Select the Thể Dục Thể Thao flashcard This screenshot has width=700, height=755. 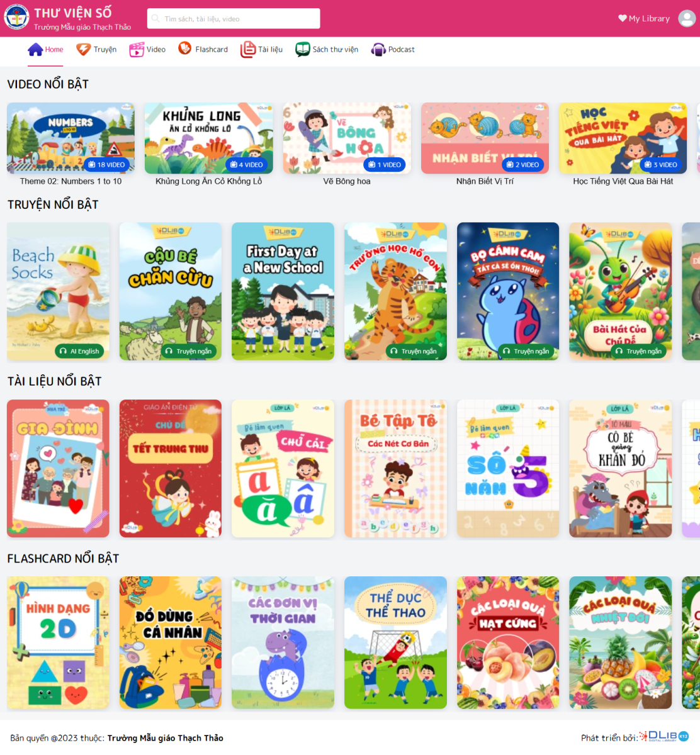click(395, 643)
